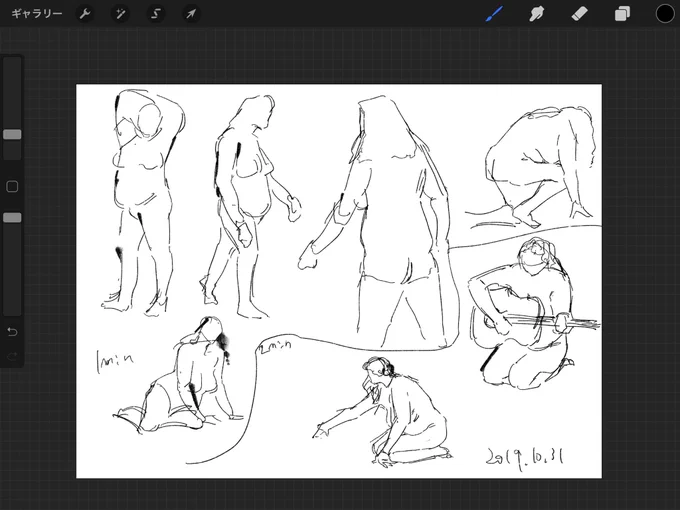
Task: Activate the Selection S-shaped tool
Action: (156, 14)
